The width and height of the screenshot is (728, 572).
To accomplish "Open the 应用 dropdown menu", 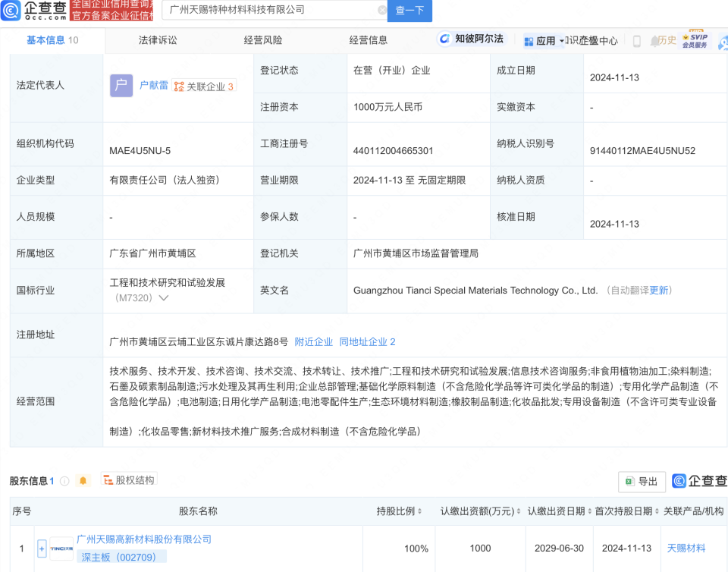I will point(544,41).
